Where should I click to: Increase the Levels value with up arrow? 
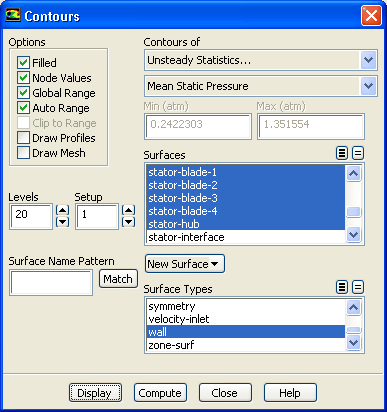click(62, 210)
